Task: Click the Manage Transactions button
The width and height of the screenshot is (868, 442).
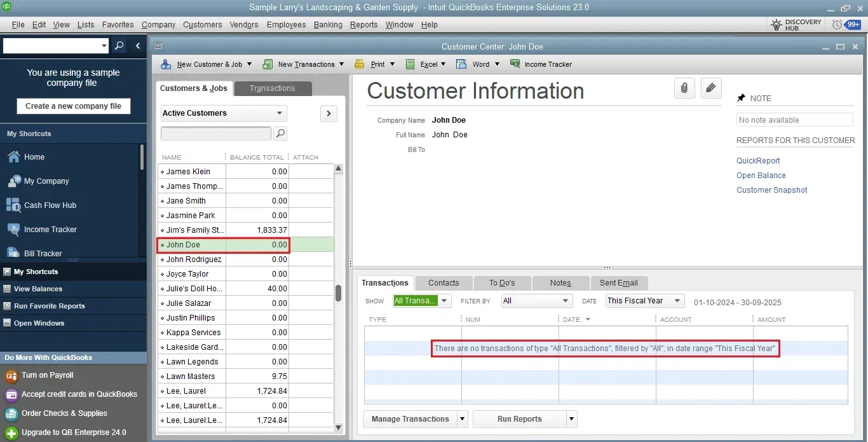Action: click(410, 419)
